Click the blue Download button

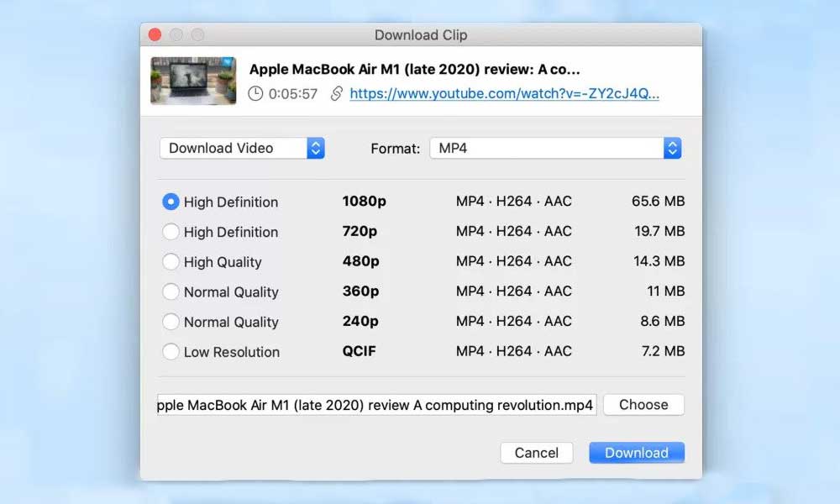pyautogui.click(x=637, y=453)
